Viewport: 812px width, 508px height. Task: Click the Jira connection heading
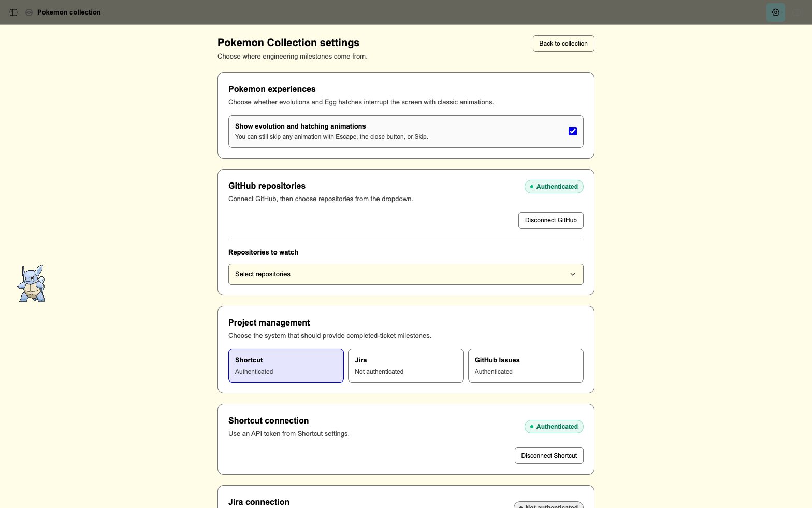click(x=259, y=502)
